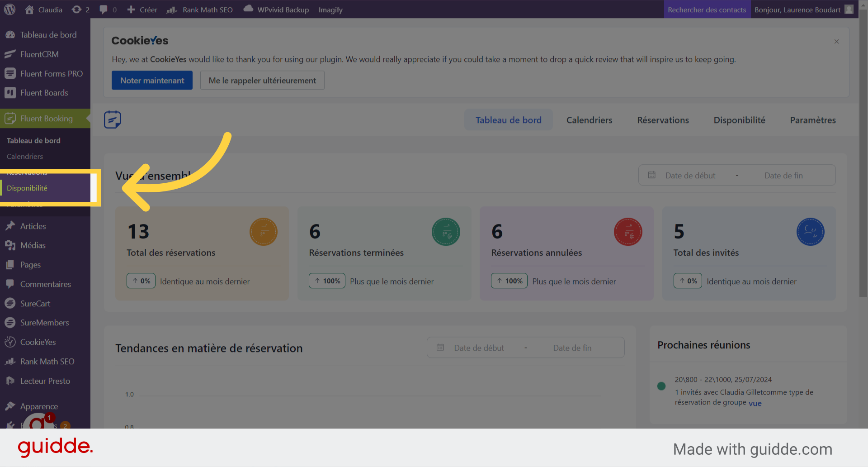The image size is (868, 467).
Task: Switch to the Disponibilité top tab
Action: [x=739, y=120]
